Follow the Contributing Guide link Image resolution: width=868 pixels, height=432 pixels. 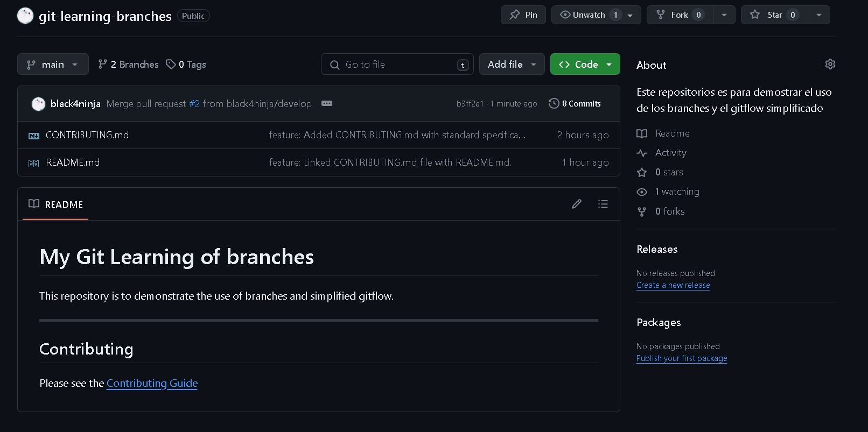pos(152,383)
